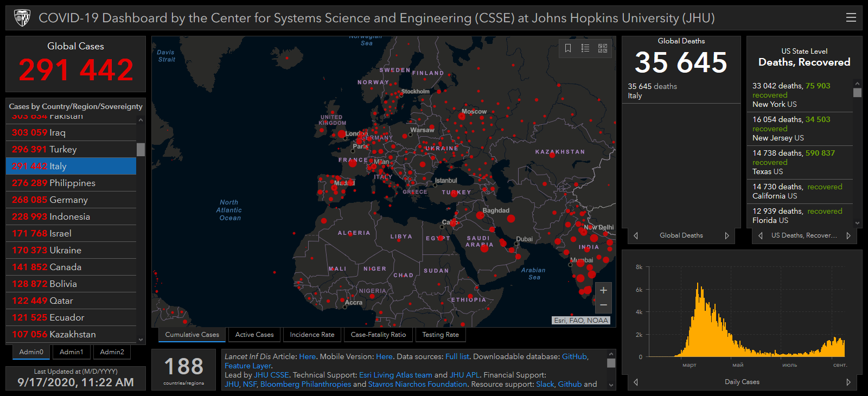Click the Italy deaths entry in Global Deaths
The height and width of the screenshot is (396, 868).
pyautogui.click(x=681, y=91)
